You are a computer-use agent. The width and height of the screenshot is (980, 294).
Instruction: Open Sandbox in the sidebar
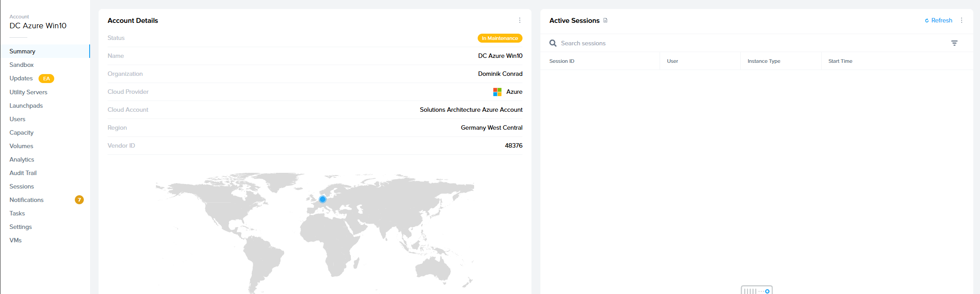pos(22,65)
